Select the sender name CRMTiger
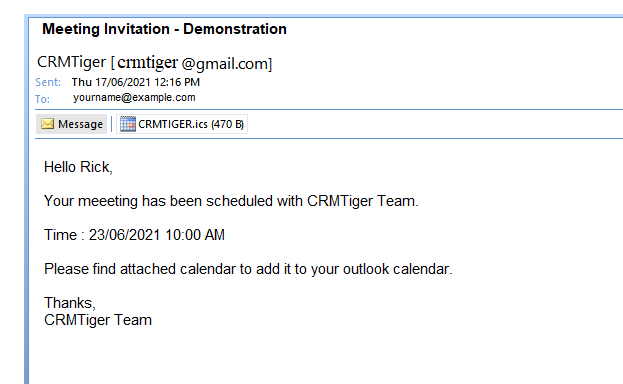The height and width of the screenshot is (384, 623). [72, 62]
